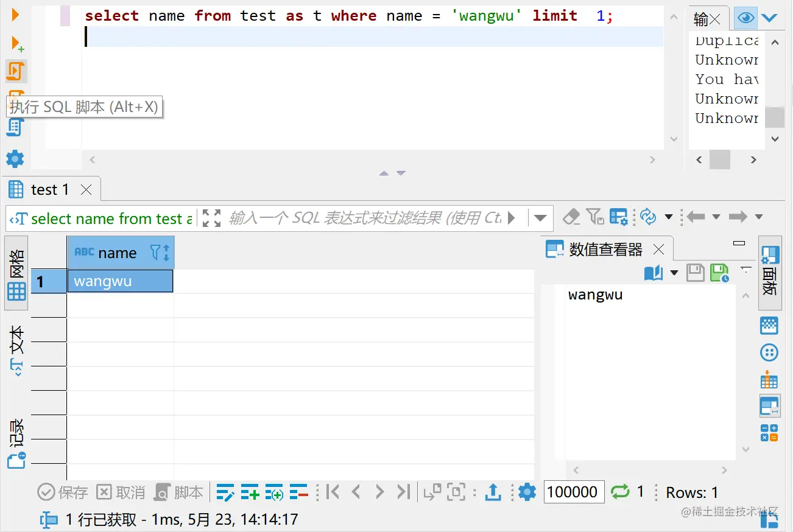Jump to the first row
This screenshot has height=532, width=793.
(x=332, y=491)
